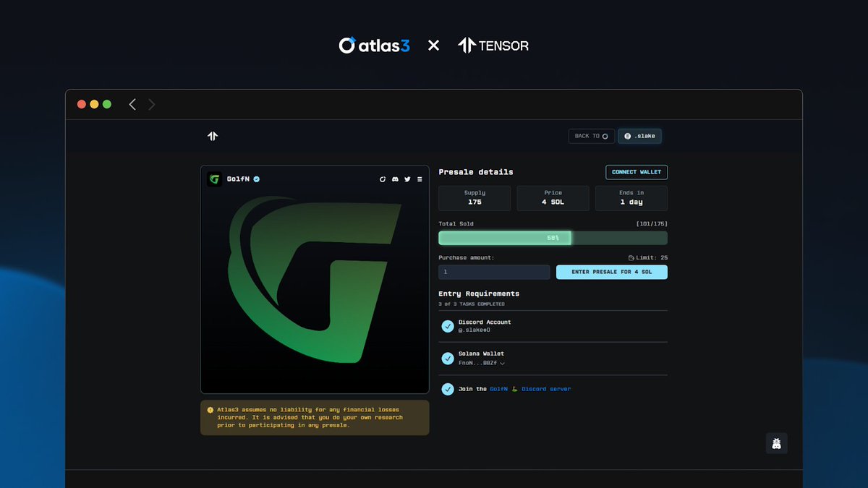868x488 pixels.
Task: Click the atlas3 logo in the banner
Action: [374, 46]
